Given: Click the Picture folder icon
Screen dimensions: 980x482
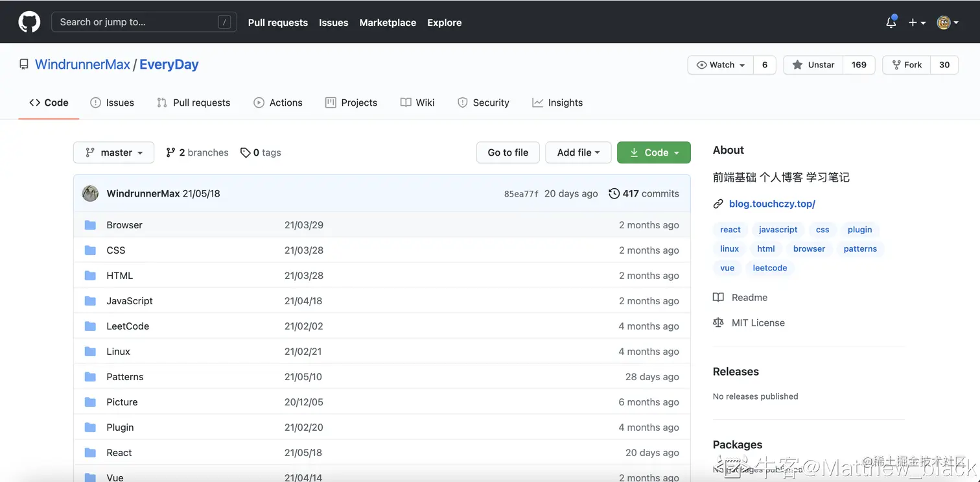Looking at the screenshot, I should click(x=90, y=402).
